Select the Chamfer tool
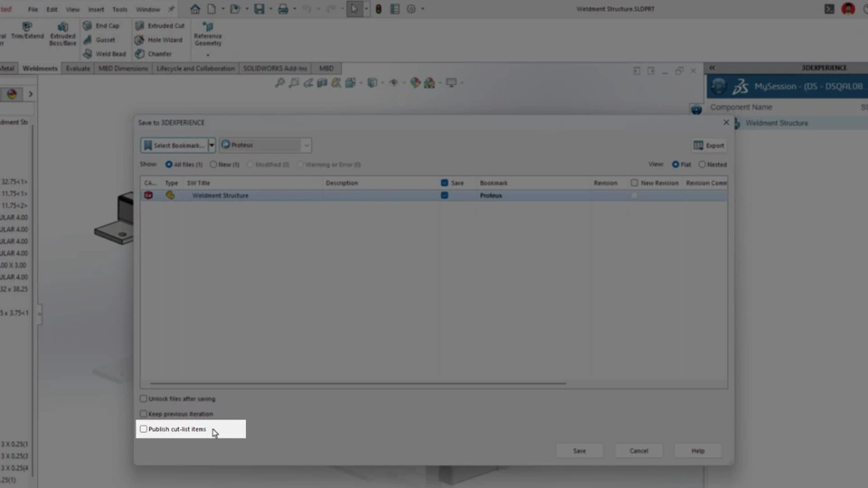This screenshot has height=488, width=868. (x=154, y=53)
